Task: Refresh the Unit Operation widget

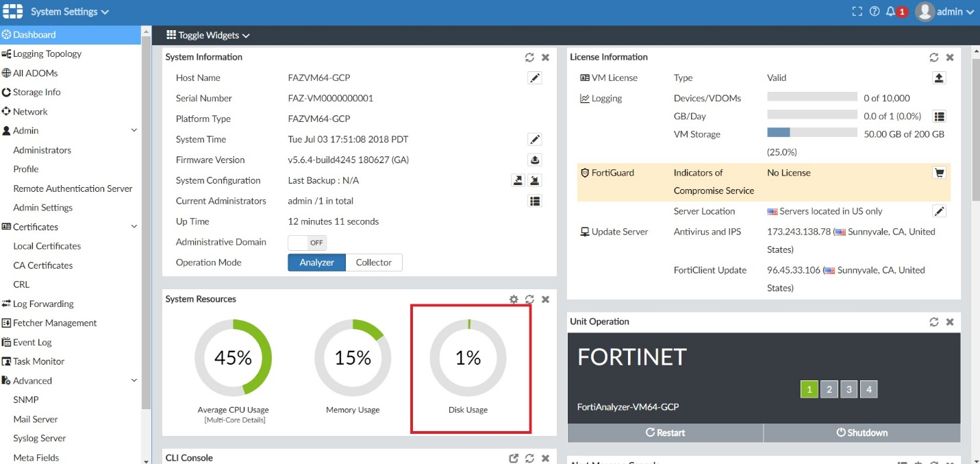Action: click(933, 322)
